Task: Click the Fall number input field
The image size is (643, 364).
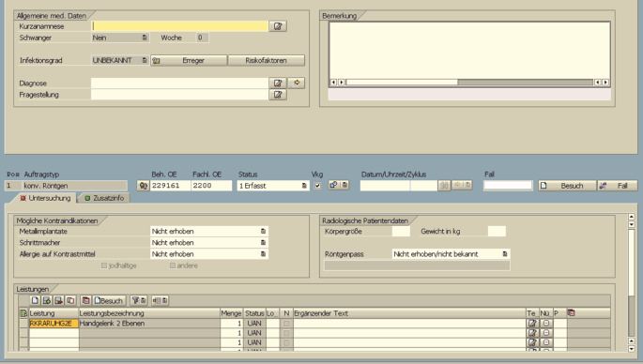Action: 508,186
